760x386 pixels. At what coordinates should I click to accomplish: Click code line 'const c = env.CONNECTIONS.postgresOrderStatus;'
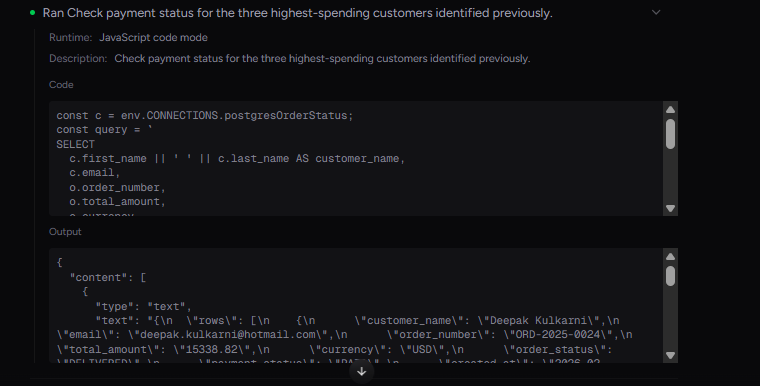tap(205, 116)
